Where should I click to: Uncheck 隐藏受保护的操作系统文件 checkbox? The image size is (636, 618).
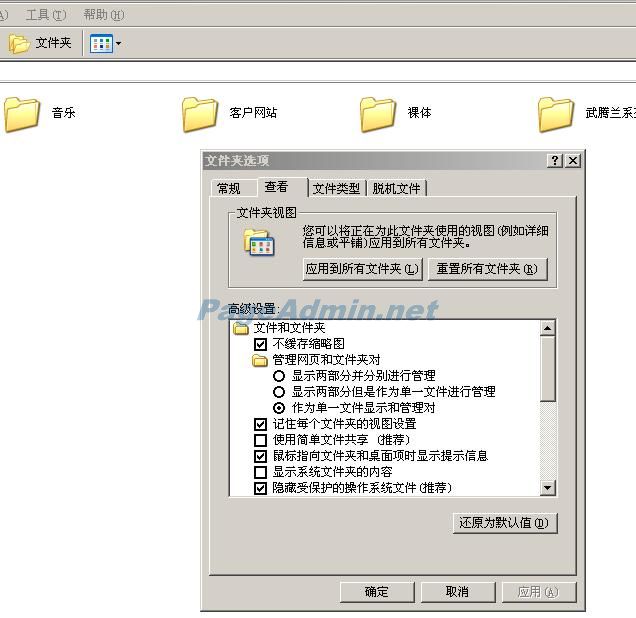[261, 488]
